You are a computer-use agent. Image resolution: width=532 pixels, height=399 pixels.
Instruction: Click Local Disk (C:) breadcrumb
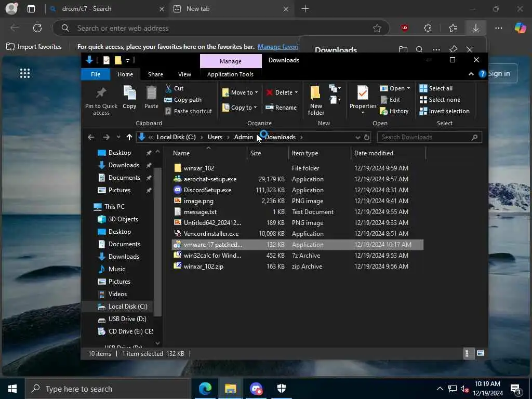pos(176,137)
